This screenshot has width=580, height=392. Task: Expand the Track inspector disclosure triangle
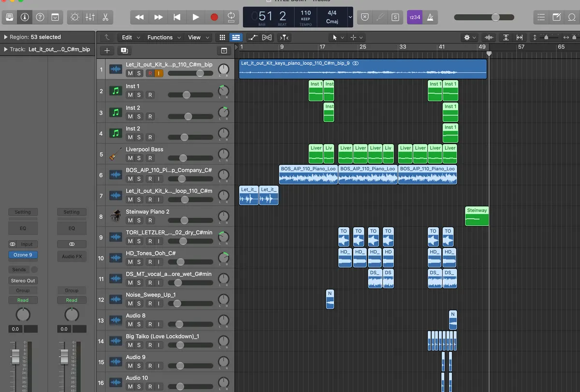(x=5, y=49)
